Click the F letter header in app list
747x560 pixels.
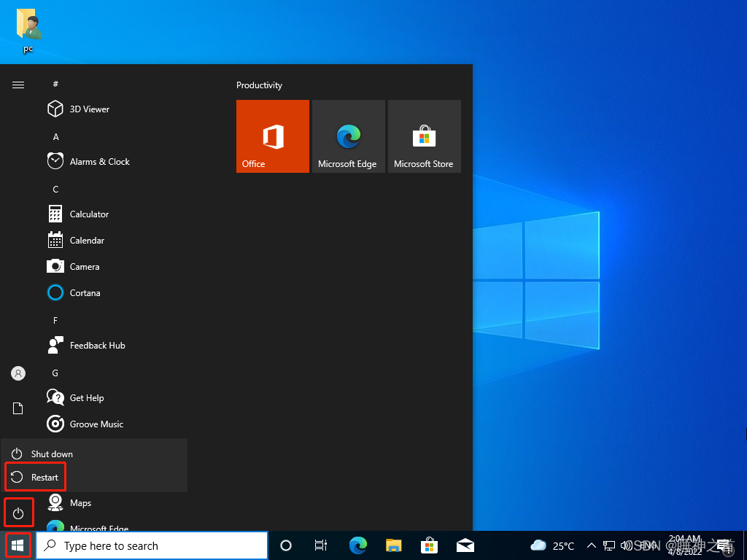pyautogui.click(x=55, y=321)
